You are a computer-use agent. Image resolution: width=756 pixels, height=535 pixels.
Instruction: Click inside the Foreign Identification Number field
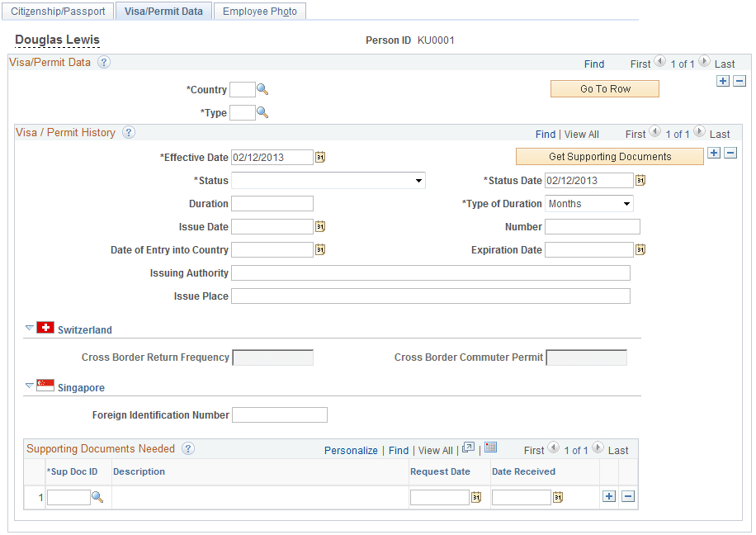279,414
